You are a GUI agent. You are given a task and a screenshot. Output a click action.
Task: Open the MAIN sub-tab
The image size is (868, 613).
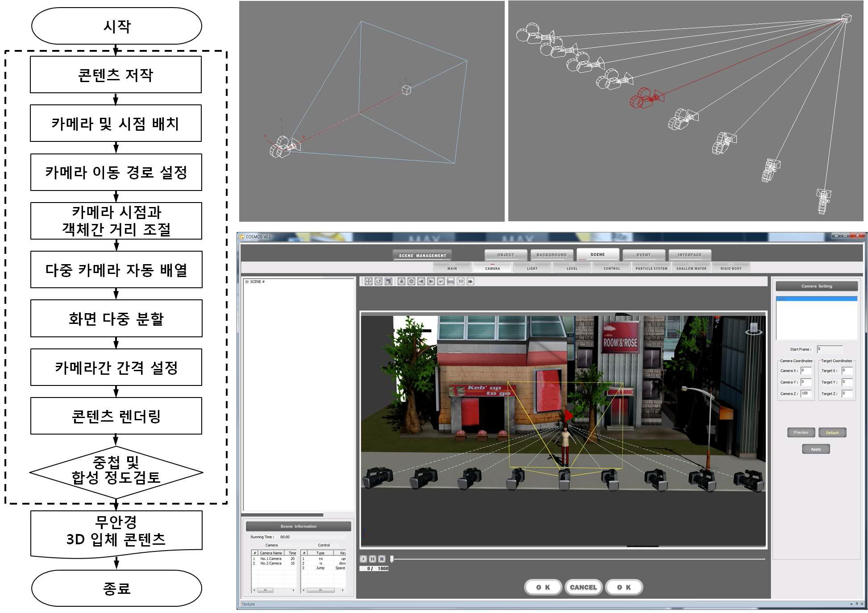452,268
